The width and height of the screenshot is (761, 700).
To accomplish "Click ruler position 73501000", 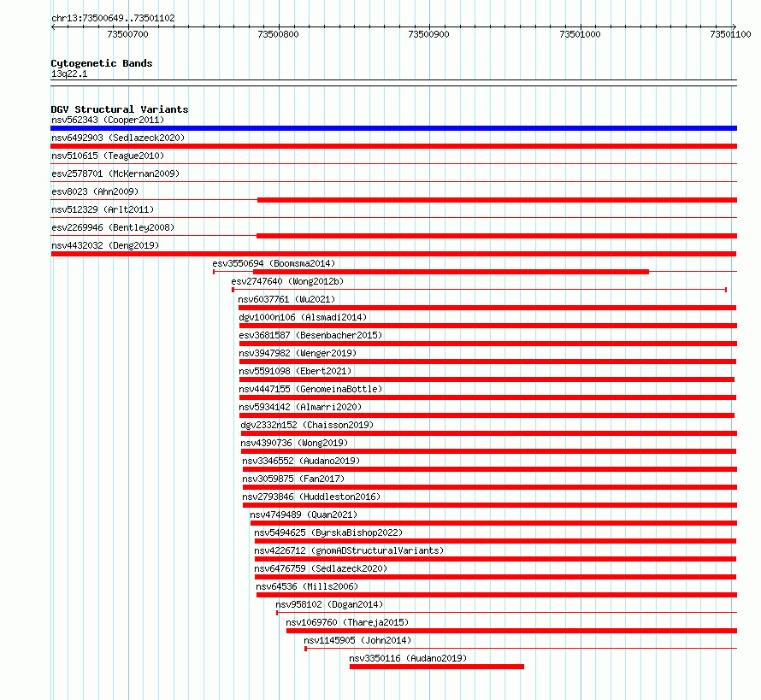I will coord(580,34).
